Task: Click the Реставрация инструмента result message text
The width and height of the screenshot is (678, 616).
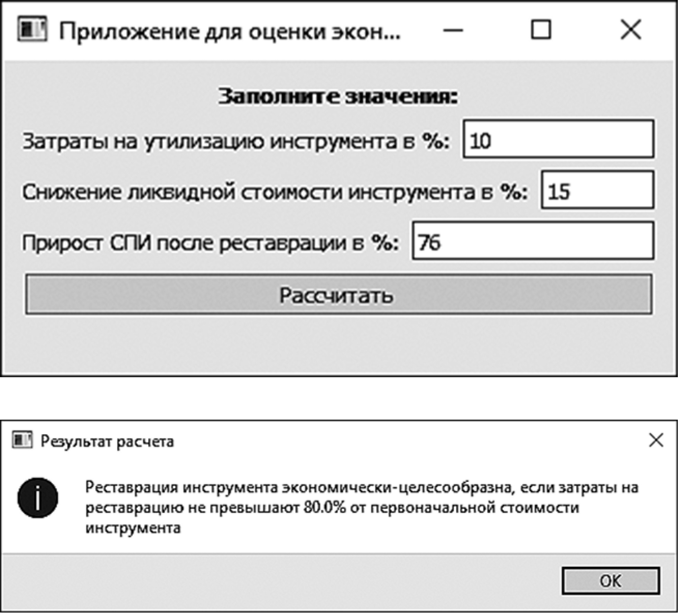Action: coord(361,507)
